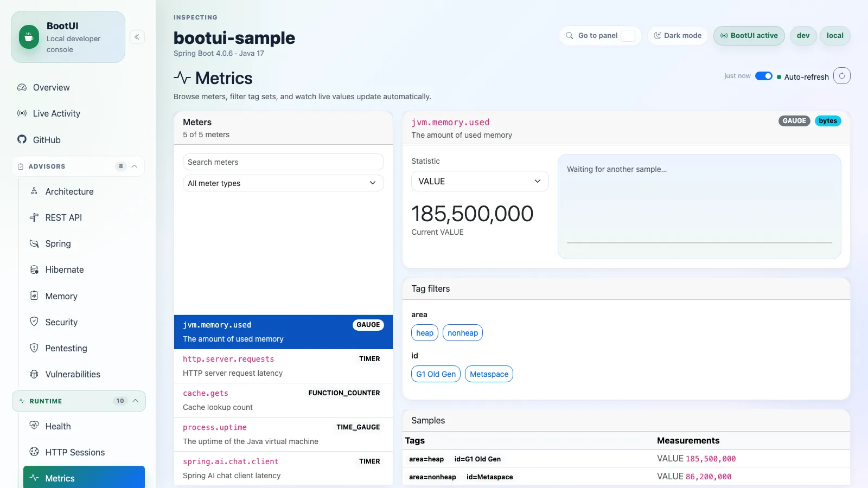
Task: Click the Architecture diagram icon
Action: (x=34, y=191)
